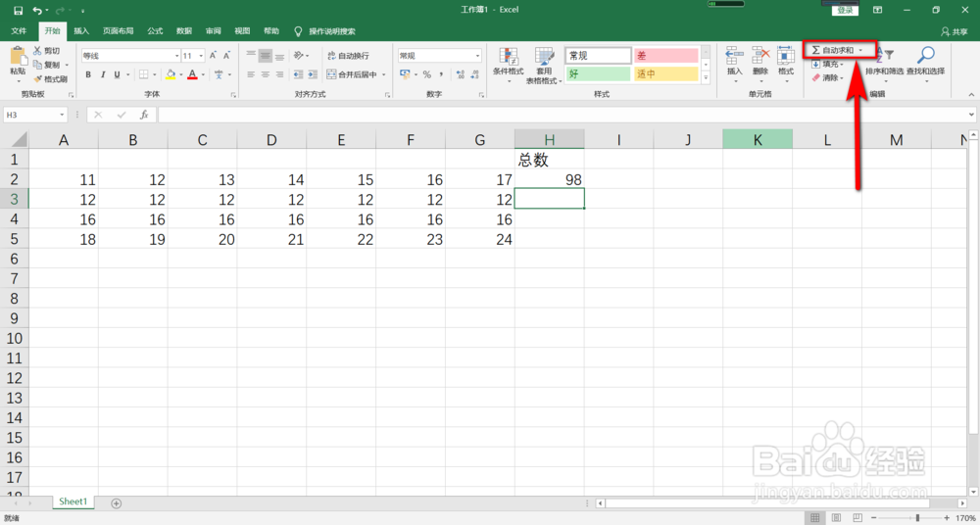Screen dimensions: 980x525
Task: Open the Name Box dropdown arrow next to H3
Action: [x=63, y=115]
